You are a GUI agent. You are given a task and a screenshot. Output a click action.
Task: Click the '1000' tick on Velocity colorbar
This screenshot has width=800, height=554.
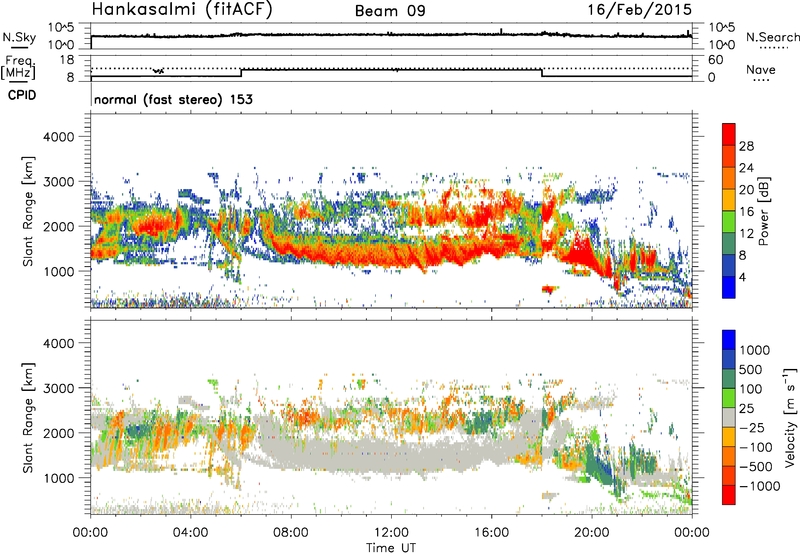(755, 350)
